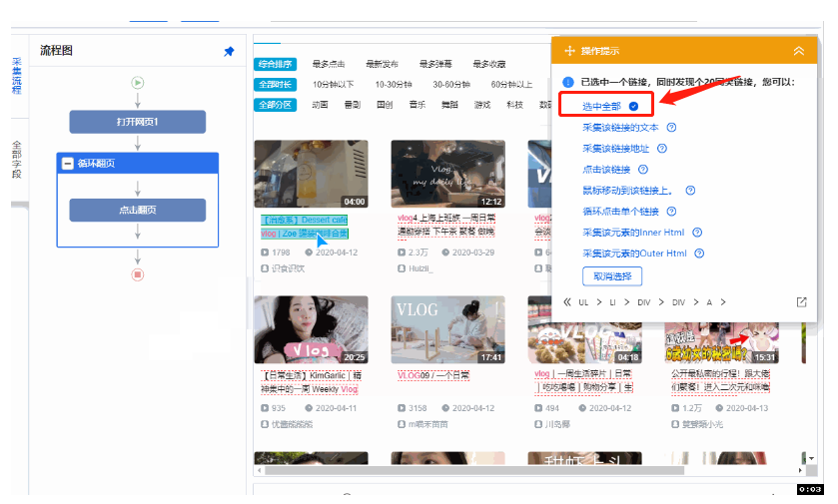
Task: Select 动画 category filter
Action: (321, 105)
